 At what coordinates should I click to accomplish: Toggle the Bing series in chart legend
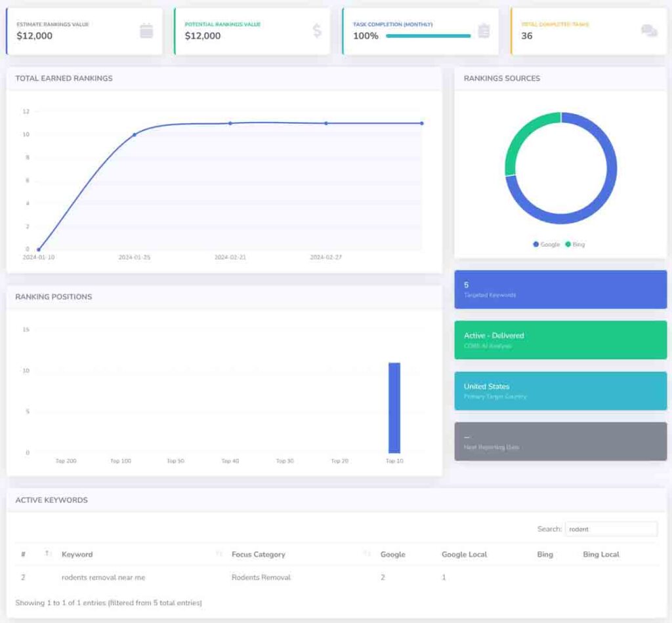(x=574, y=245)
